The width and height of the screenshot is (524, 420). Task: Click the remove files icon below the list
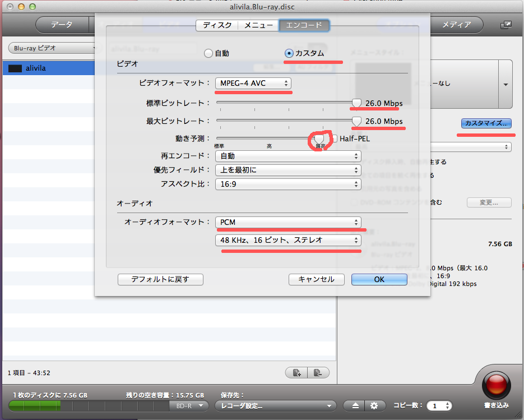tap(318, 372)
